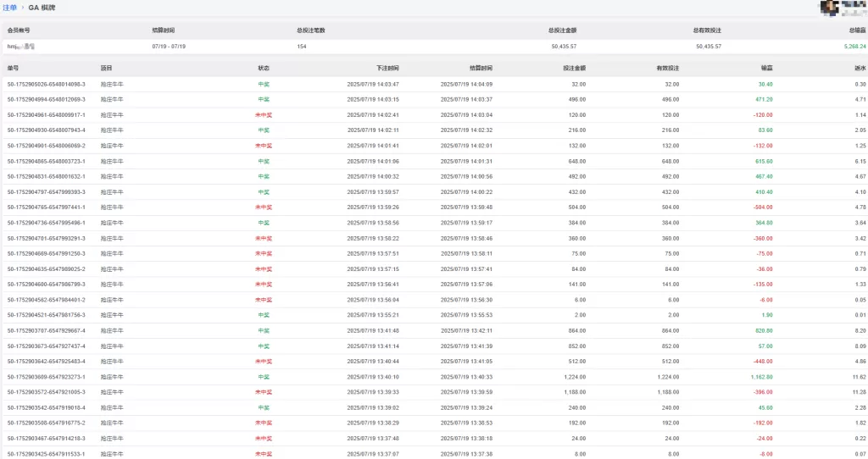Select order number 50-1752904961-6548009917-1

coord(47,115)
